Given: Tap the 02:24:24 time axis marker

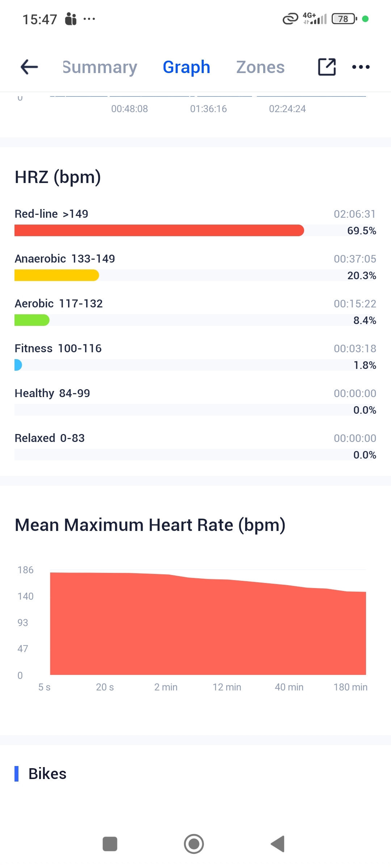Looking at the screenshot, I should (x=287, y=109).
